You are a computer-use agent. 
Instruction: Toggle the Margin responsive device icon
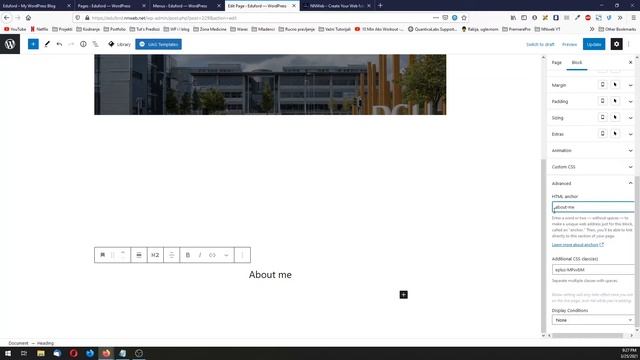tap(602, 85)
